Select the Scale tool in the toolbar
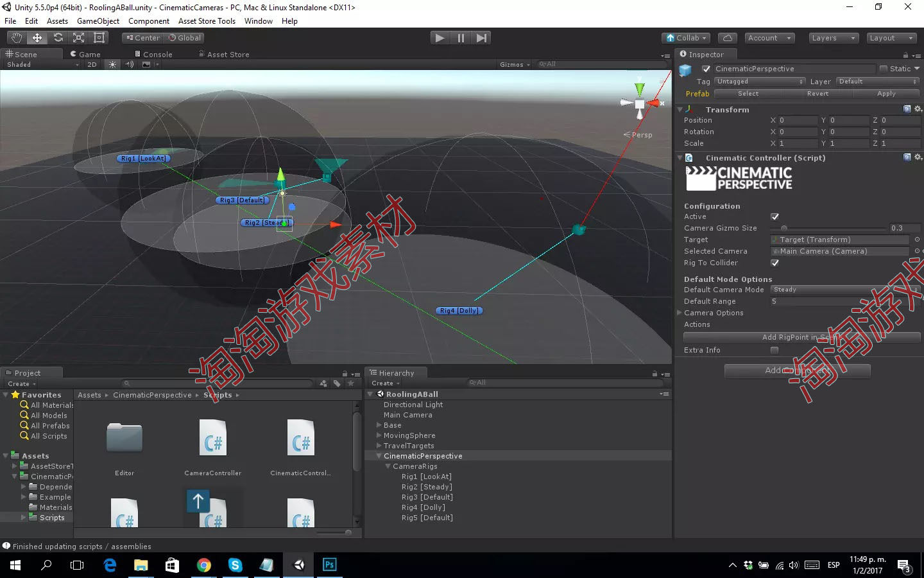 [x=78, y=37]
